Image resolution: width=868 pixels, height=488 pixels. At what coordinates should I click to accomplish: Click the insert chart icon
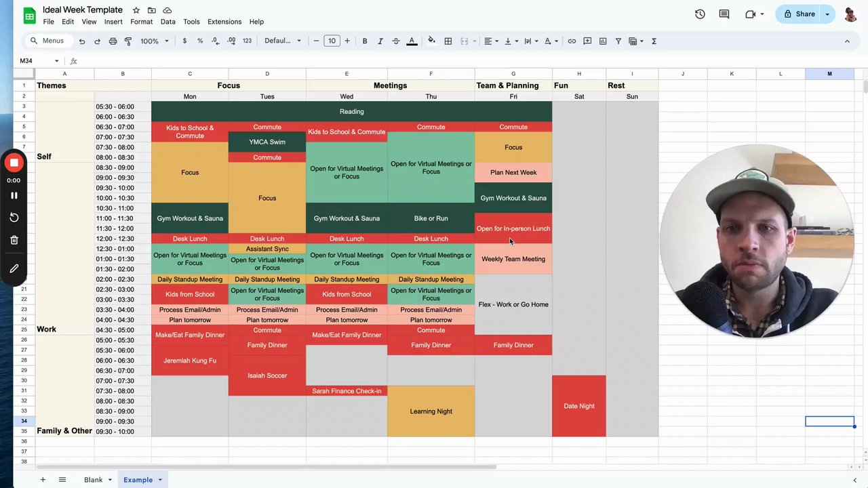pos(603,41)
